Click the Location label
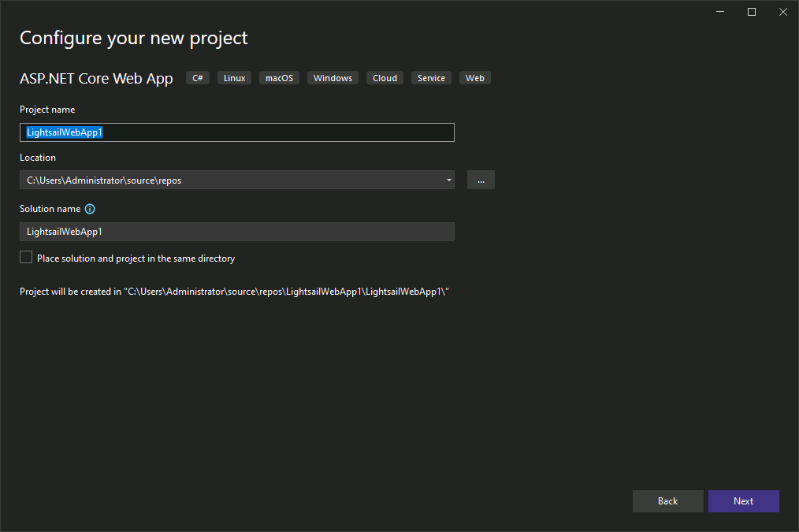The height and width of the screenshot is (532, 799). pyautogui.click(x=38, y=158)
